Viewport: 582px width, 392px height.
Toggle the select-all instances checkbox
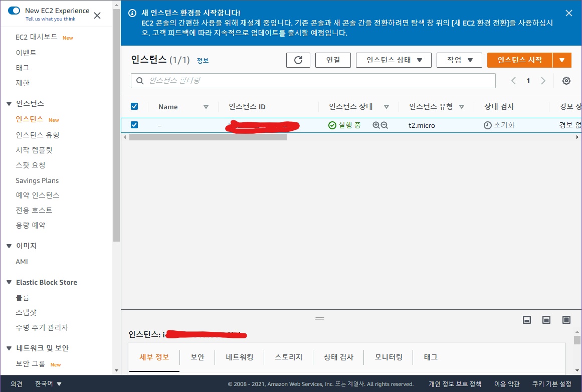click(x=134, y=107)
